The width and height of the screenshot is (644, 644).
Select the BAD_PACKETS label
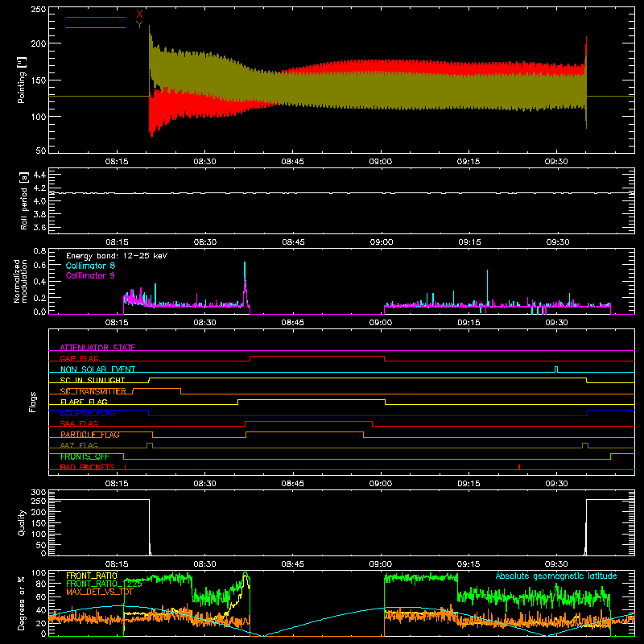(x=88, y=467)
